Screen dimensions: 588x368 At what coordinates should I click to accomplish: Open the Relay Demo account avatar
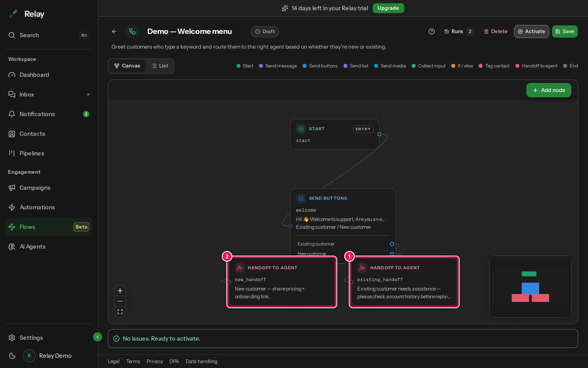29,356
